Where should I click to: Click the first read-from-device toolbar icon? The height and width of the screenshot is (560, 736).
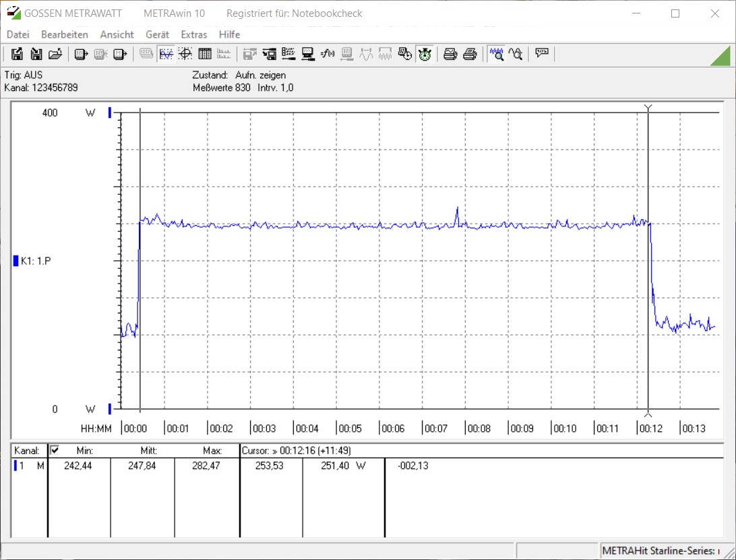(x=81, y=54)
